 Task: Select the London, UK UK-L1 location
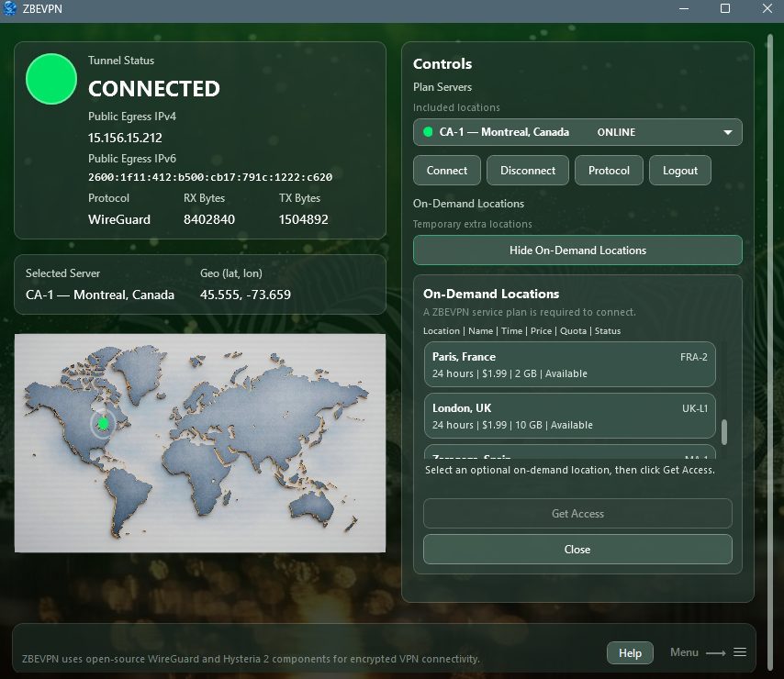point(569,417)
